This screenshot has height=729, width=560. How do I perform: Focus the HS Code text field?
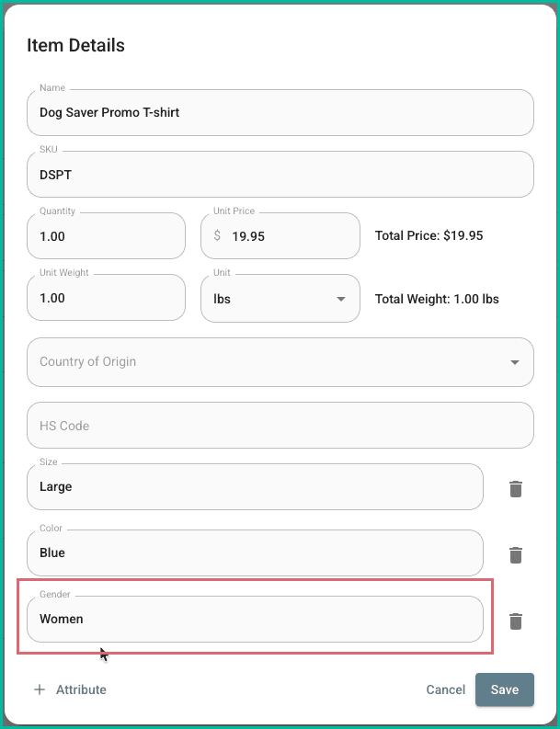(x=280, y=426)
